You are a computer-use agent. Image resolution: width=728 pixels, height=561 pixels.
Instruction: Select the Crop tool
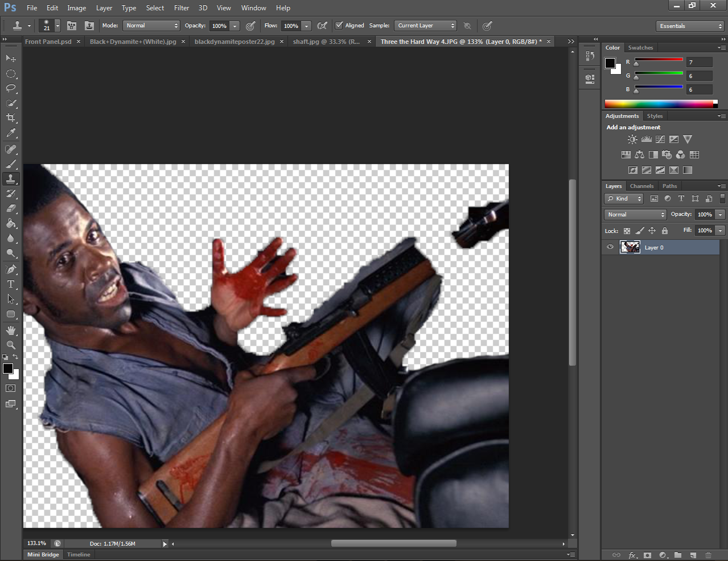point(11,118)
